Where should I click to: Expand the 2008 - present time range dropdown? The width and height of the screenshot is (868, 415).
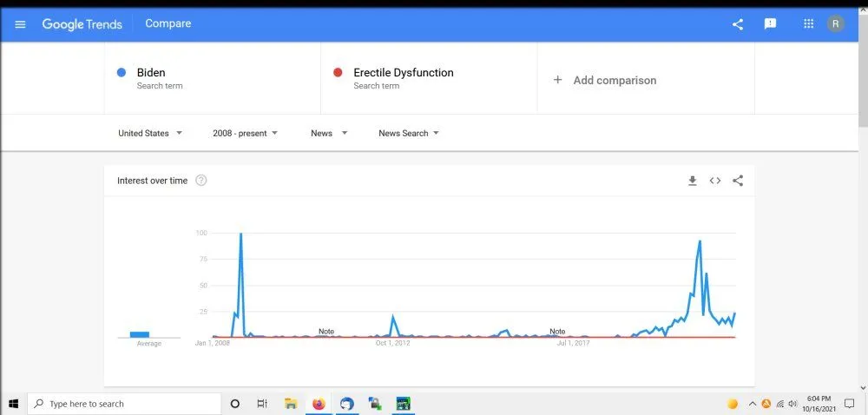245,133
